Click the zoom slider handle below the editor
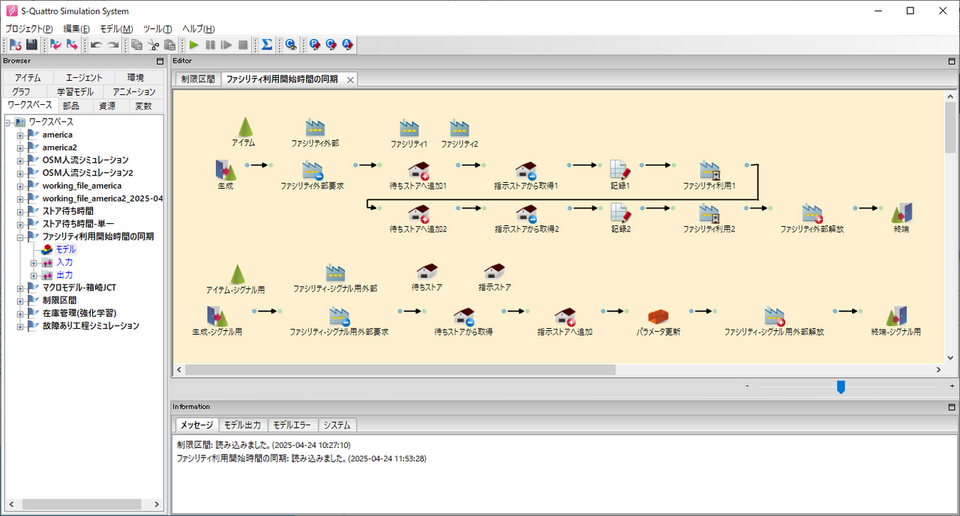Viewport: 960px width, 516px height. point(841,387)
